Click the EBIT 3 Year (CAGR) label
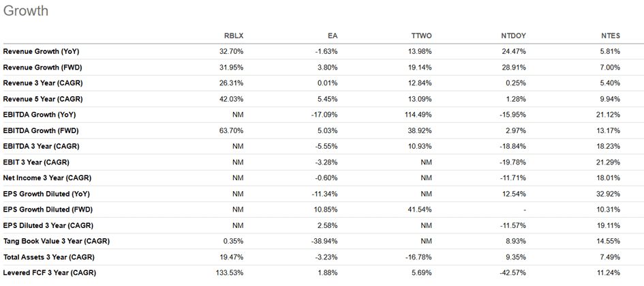The width and height of the screenshot is (644, 286). click(36, 162)
